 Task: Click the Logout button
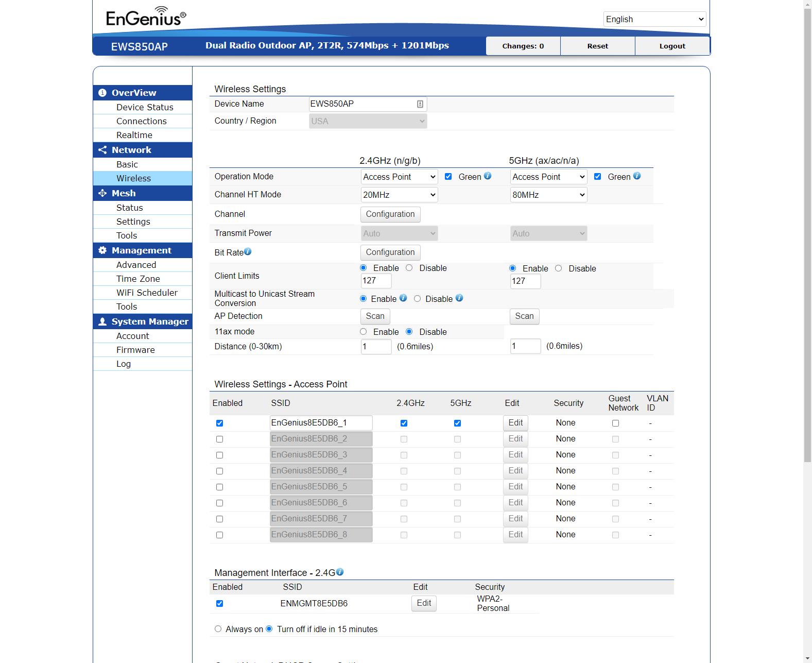tap(672, 46)
